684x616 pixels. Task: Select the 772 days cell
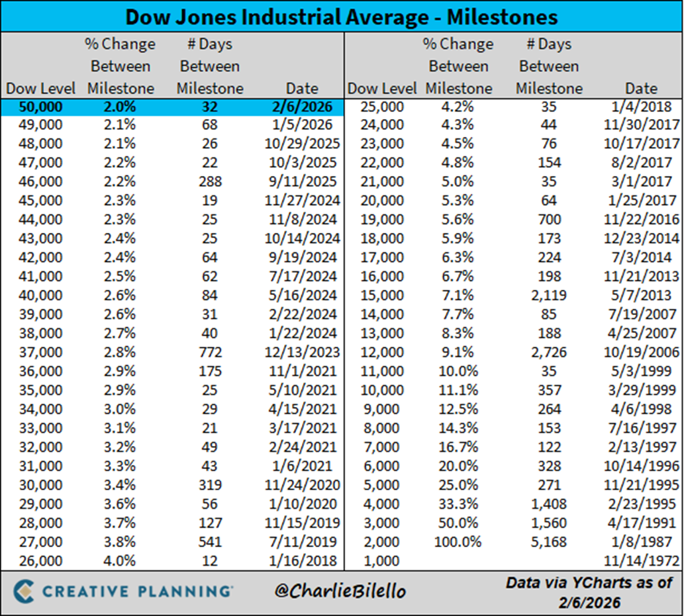coord(210,353)
